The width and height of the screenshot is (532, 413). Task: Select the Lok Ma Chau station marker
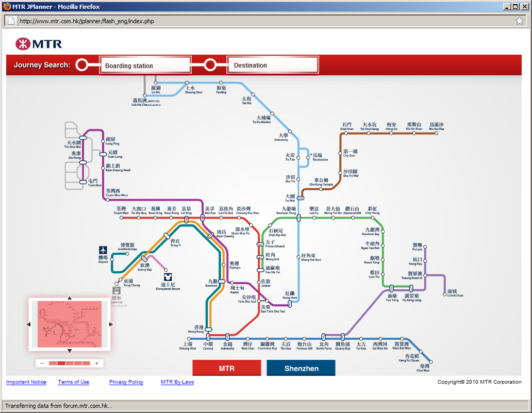144,96
